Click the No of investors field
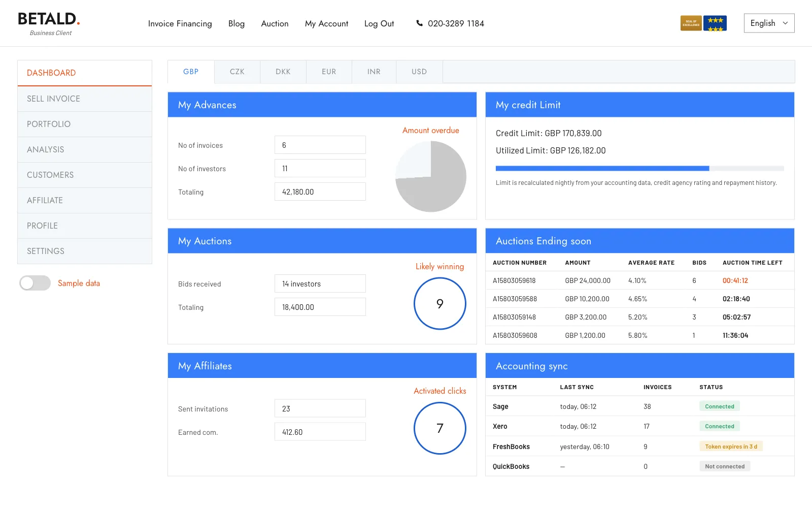The height and width of the screenshot is (508, 812). (x=320, y=168)
